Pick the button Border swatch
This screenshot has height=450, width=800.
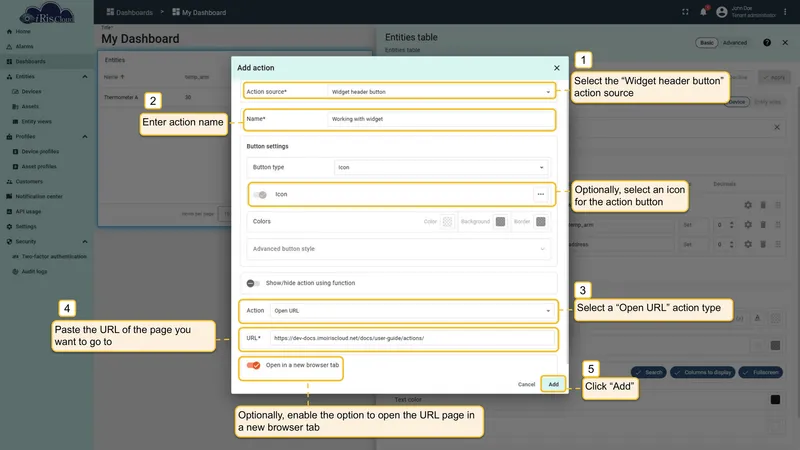pos(540,221)
